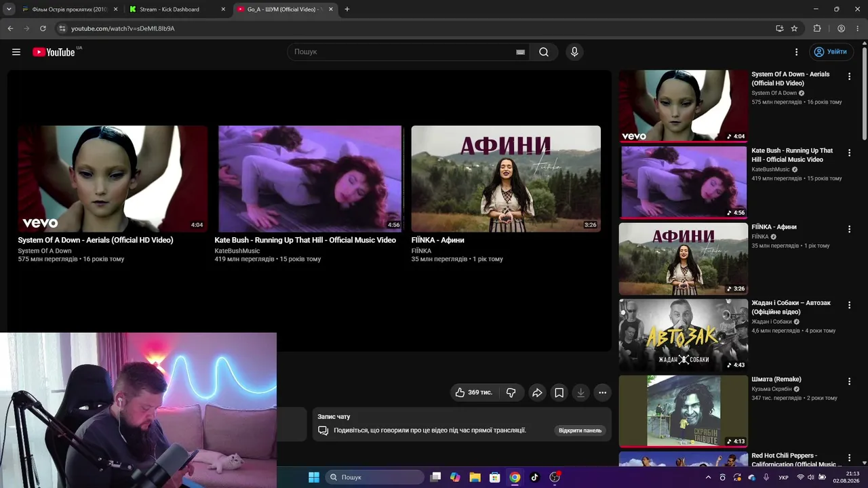Image resolution: width=868 pixels, height=488 pixels.
Task: Open the Автозак sidebar thumbnail
Action: coord(684,335)
